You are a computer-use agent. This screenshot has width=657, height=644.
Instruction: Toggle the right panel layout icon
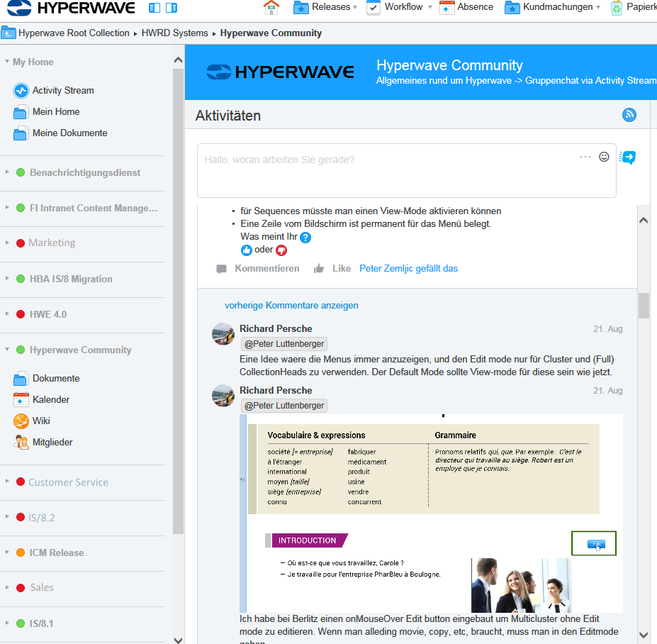(x=172, y=8)
